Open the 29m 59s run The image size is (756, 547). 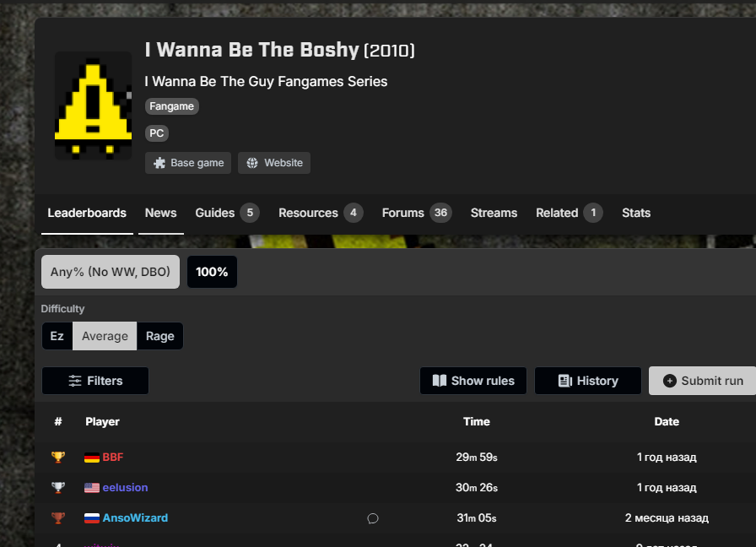477,457
